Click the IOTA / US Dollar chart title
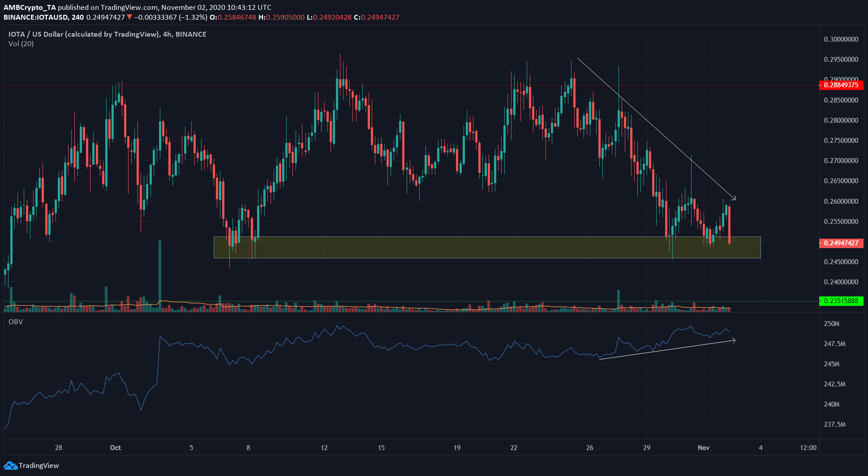The height and width of the screenshot is (476, 868). (107, 34)
